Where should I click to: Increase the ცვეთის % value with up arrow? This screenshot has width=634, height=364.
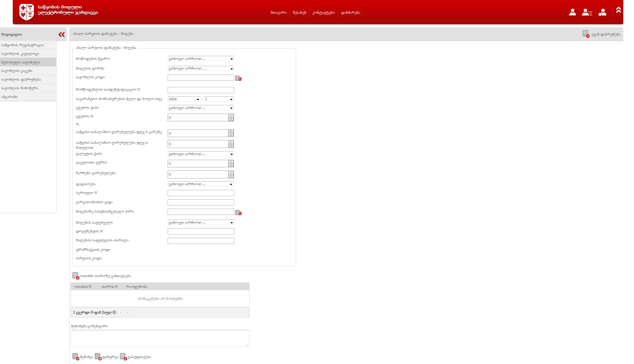point(231,116)
